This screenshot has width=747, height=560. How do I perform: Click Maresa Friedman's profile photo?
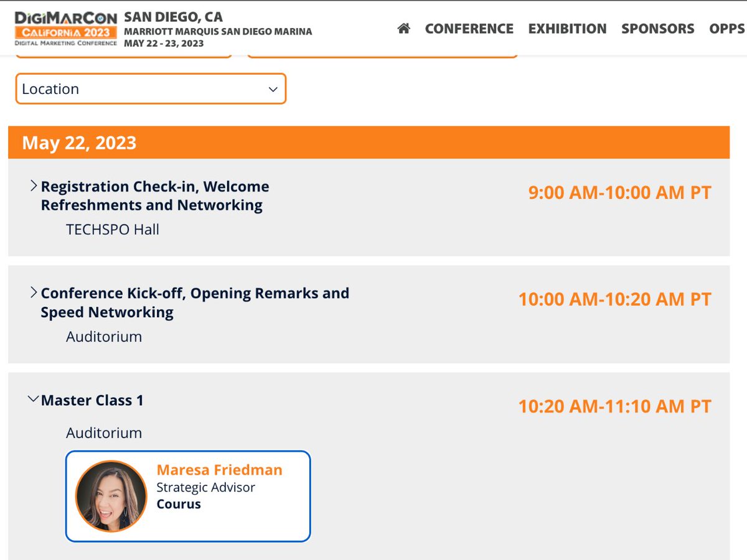click(x=111, y=496)
